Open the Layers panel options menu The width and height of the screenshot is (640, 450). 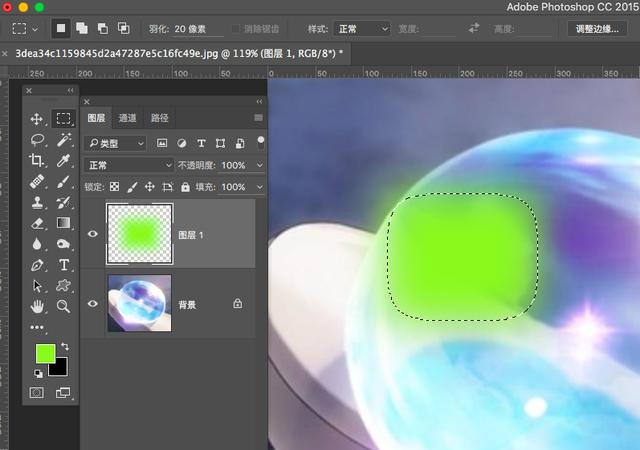click(x=258, y=118)
